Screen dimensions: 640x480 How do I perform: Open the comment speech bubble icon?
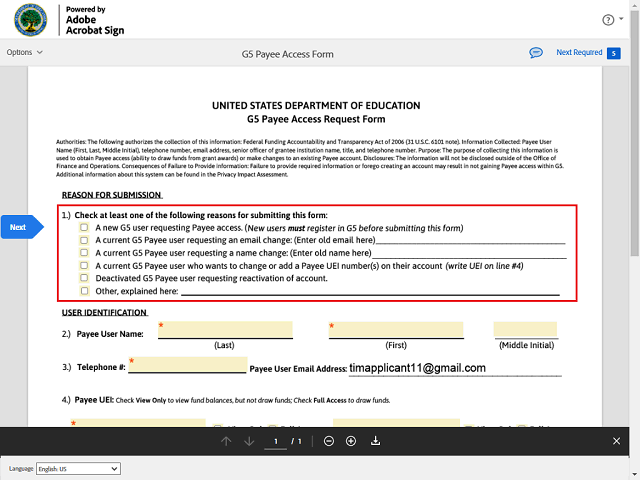point(536,52)
